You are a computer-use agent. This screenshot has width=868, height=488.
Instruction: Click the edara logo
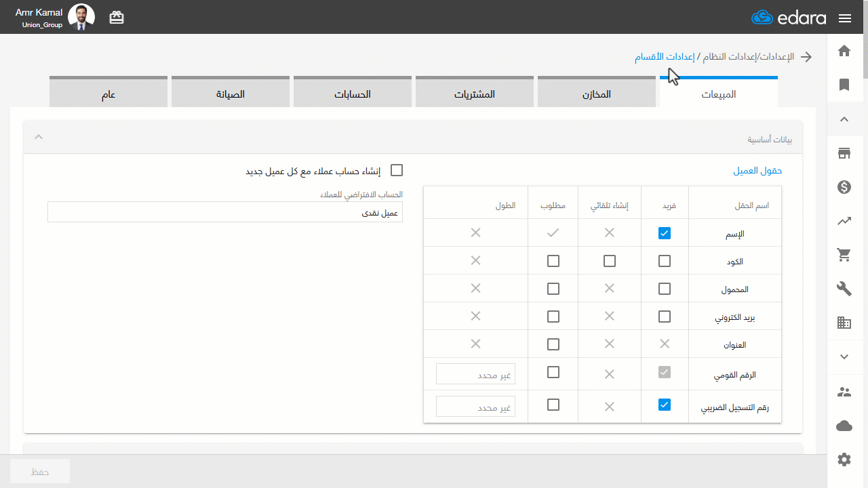tap(789, 18)
